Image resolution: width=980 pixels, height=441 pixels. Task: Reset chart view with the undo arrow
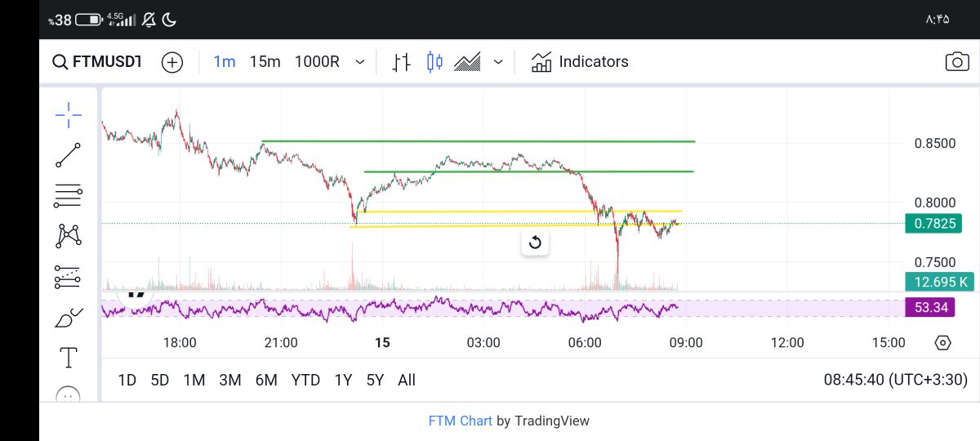click(x=535, y=243)
